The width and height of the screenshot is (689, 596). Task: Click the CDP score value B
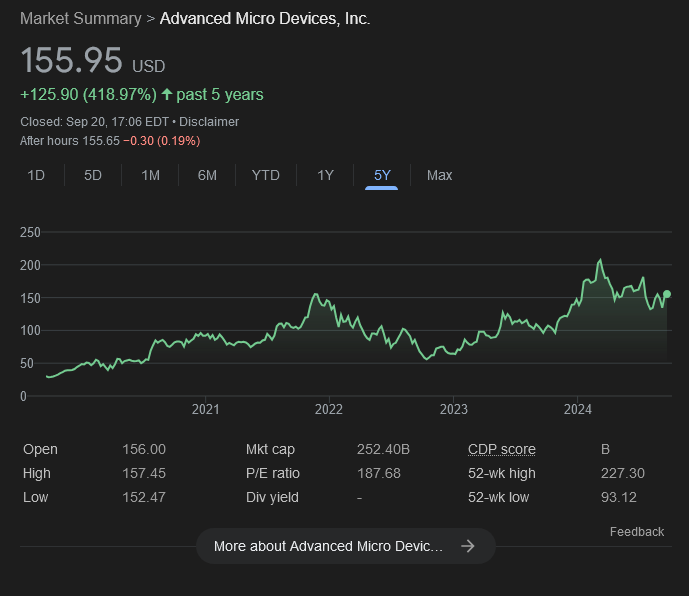605,449
